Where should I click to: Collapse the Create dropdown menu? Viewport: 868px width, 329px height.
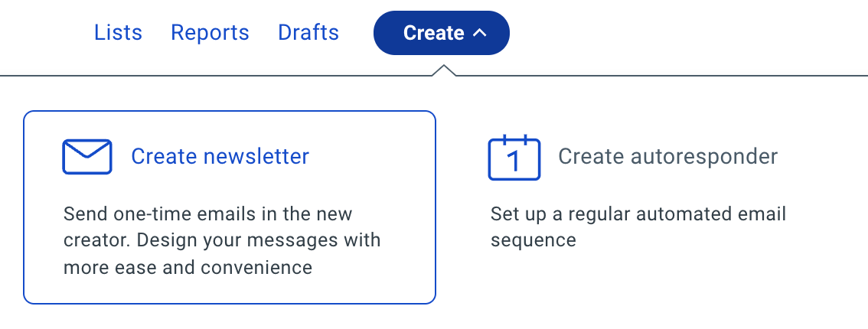tap(441, 33)
